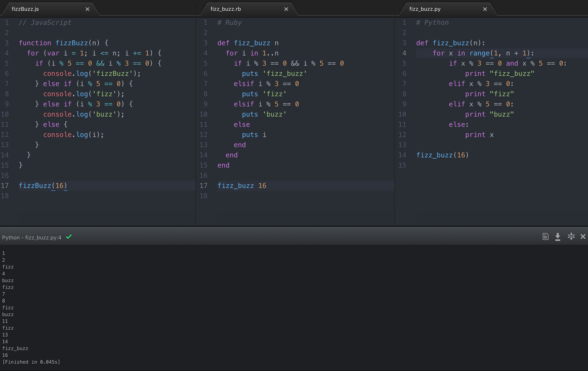Click the 'Python - fizz_buzz.py:4' build label
This screenshot has width=588, height=371.
[x=32, y=237]
